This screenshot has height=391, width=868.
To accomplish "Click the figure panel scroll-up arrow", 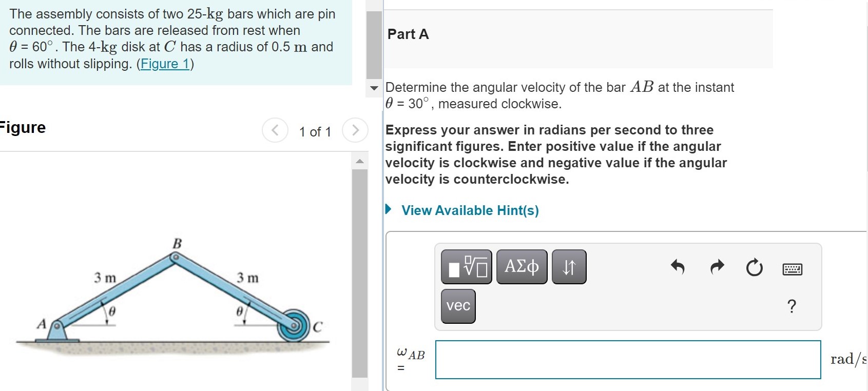I will (x=360, y=159).
